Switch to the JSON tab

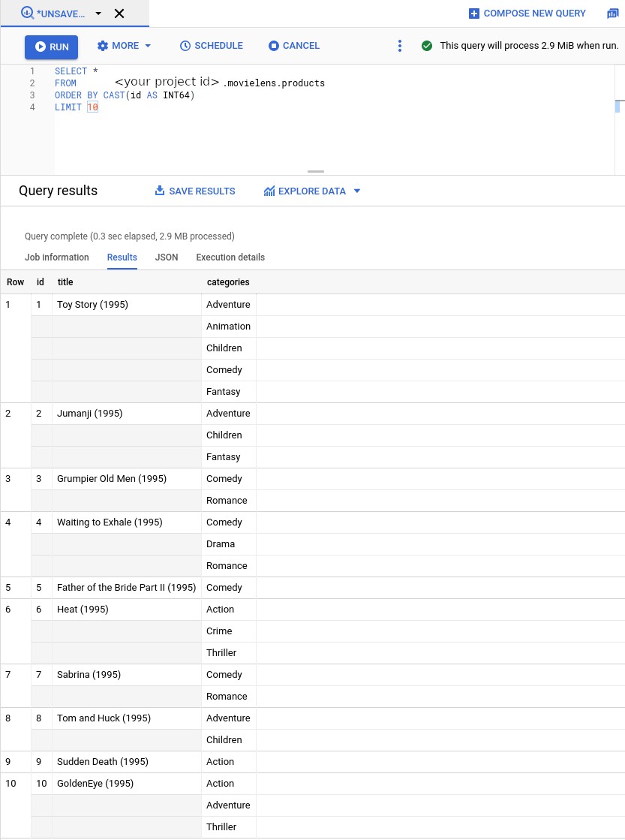pos(166,257)
